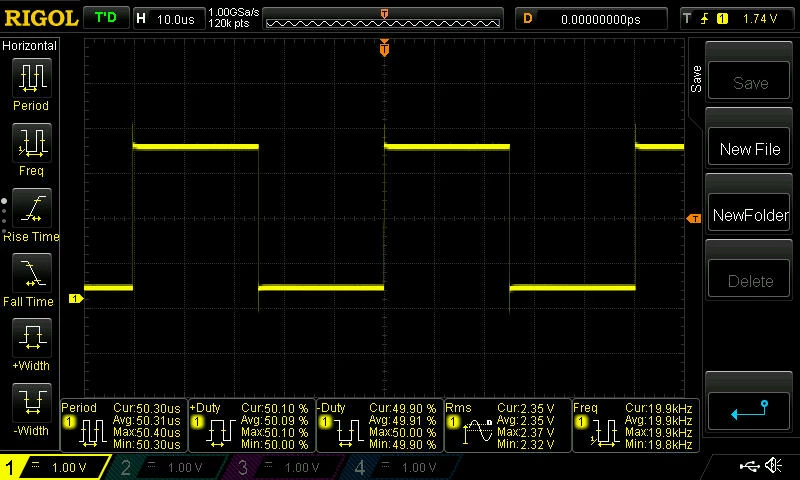Screen dimensions: 800x480
Task: Enable channel 4
Action: (x=397, y=467)
